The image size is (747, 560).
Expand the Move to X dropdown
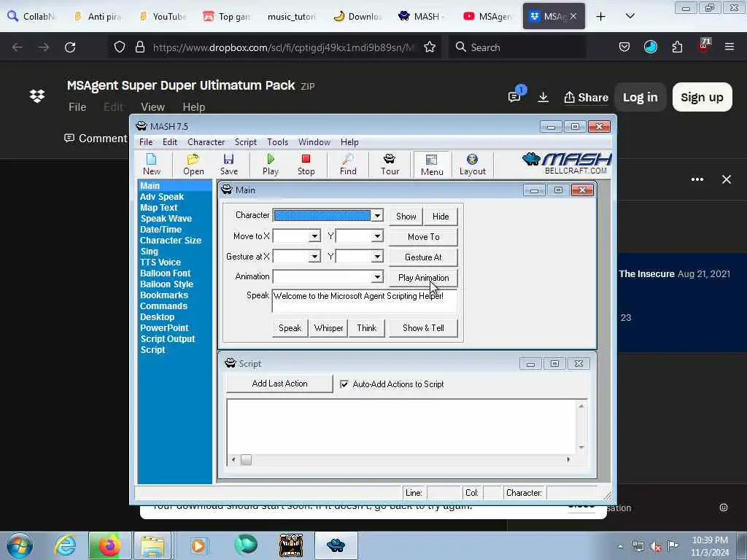click(314, 236)
